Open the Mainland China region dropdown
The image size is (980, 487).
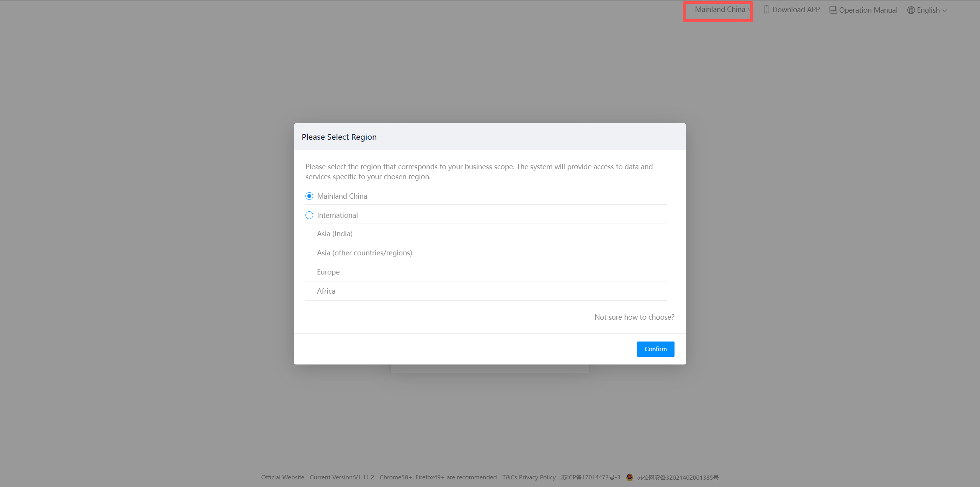click(x=720, y=10)
